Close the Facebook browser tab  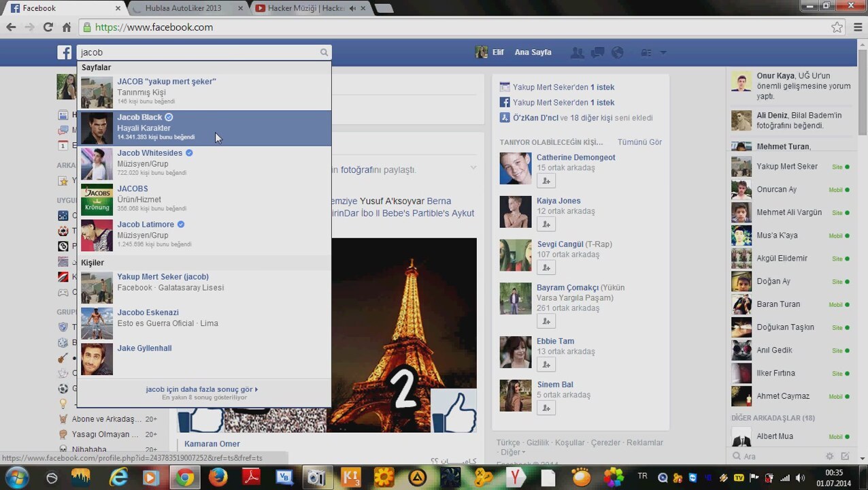(x=118, y=8)
